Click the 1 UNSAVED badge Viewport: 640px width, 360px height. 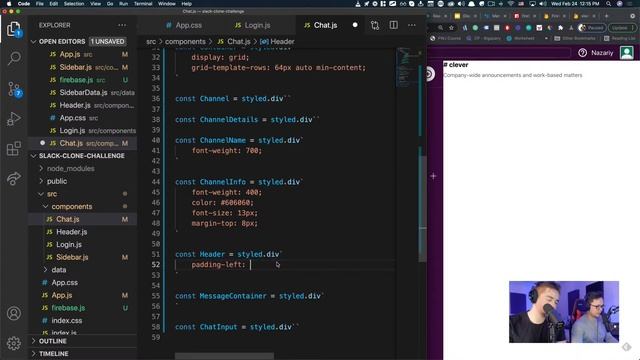point(107,42)
